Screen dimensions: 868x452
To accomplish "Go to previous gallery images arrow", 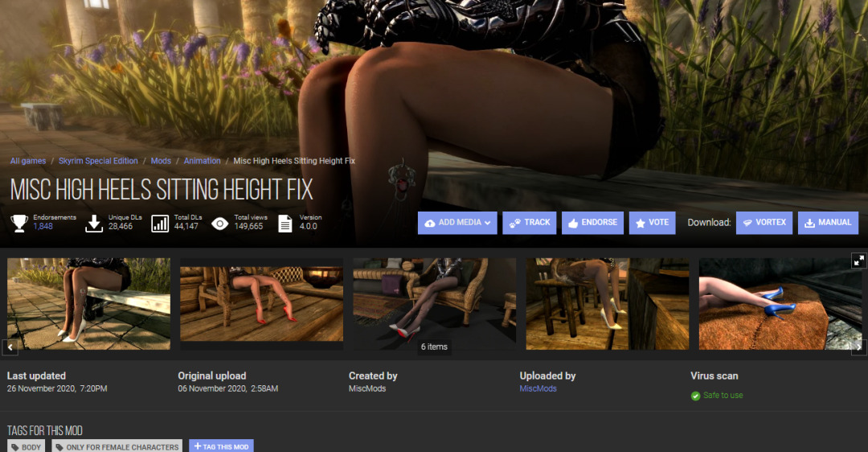I will (x=10, y=347).
